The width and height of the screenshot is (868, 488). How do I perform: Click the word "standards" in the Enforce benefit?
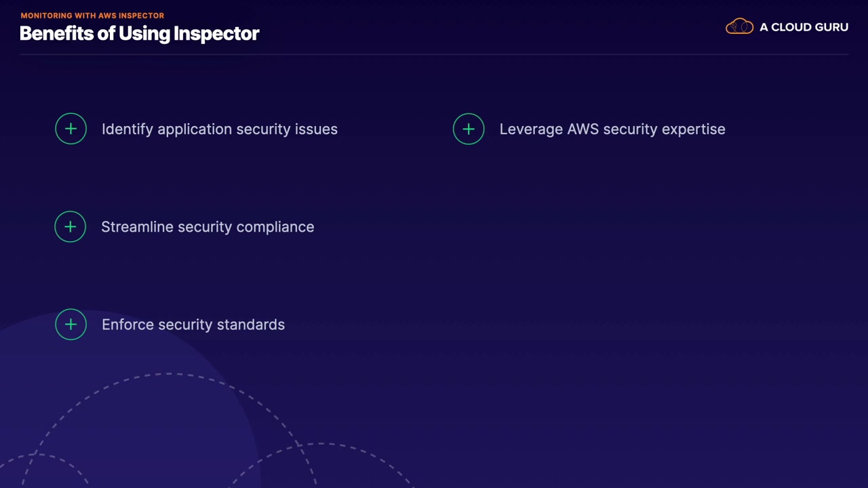[254, 325]
